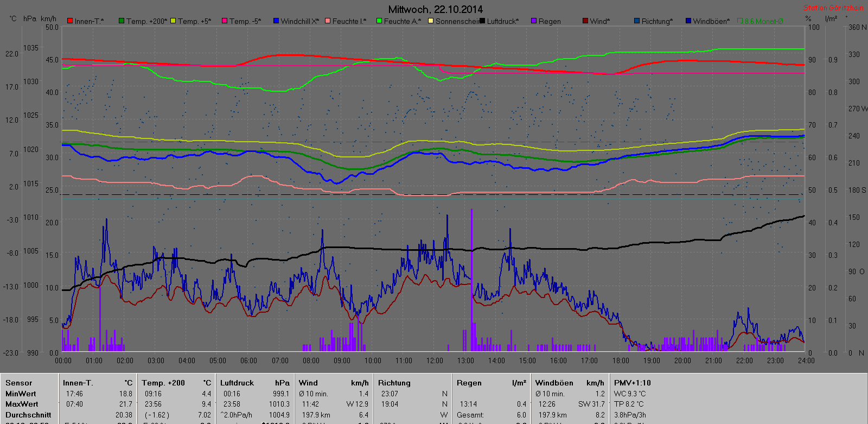Click the pale yellow Sonnenschein legend swatch
Image resolution: width=868 pixels, height=424 pixels.
(431, 21)
